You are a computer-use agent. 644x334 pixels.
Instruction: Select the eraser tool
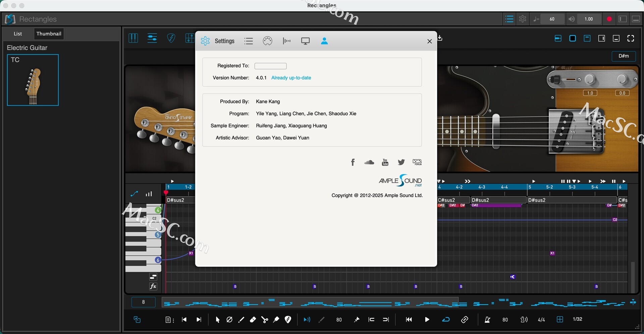pos(253,320)
